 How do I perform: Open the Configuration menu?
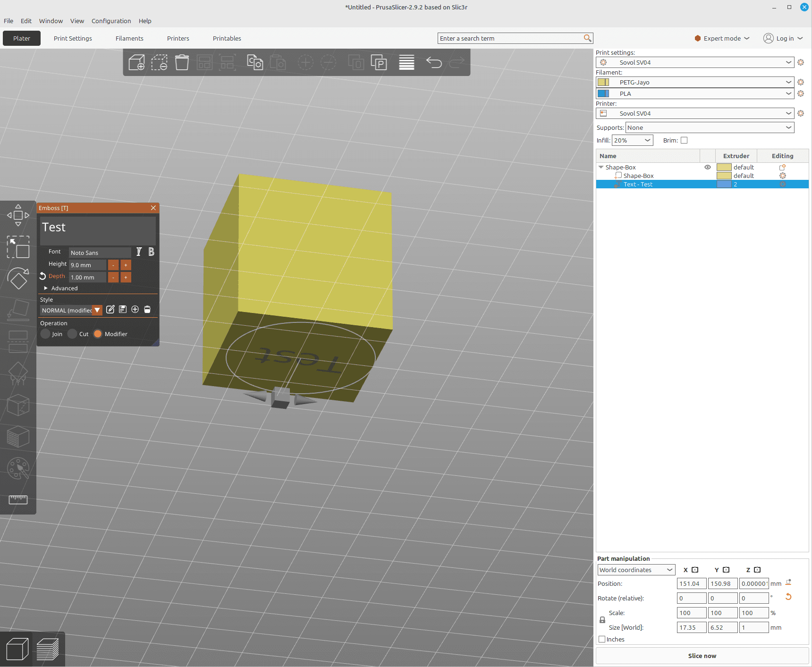[x=111, y=21]
